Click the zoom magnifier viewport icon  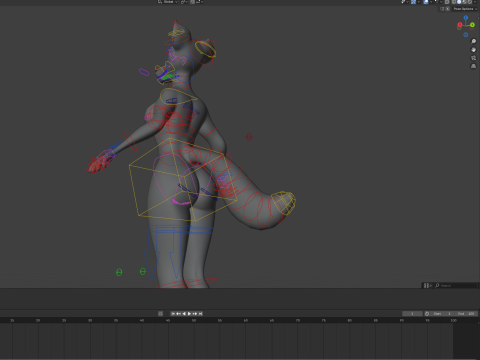[473, 41]
